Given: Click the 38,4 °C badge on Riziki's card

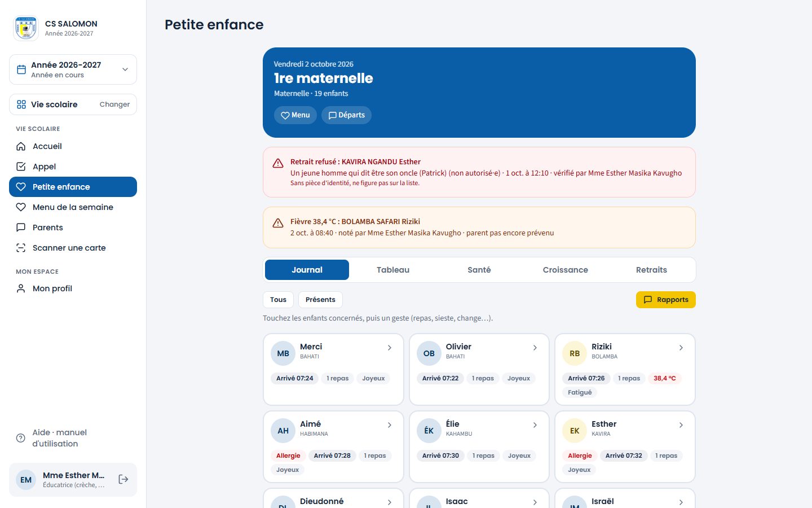Looking at the screenshot, I should coord(665,378).
